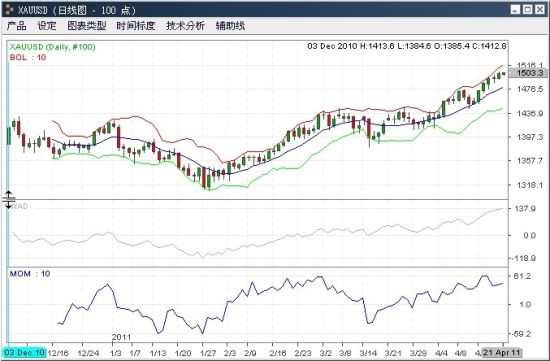Open the 设定 menu
550x361 pixels.
pyautogui.click(x=47, y=26)
